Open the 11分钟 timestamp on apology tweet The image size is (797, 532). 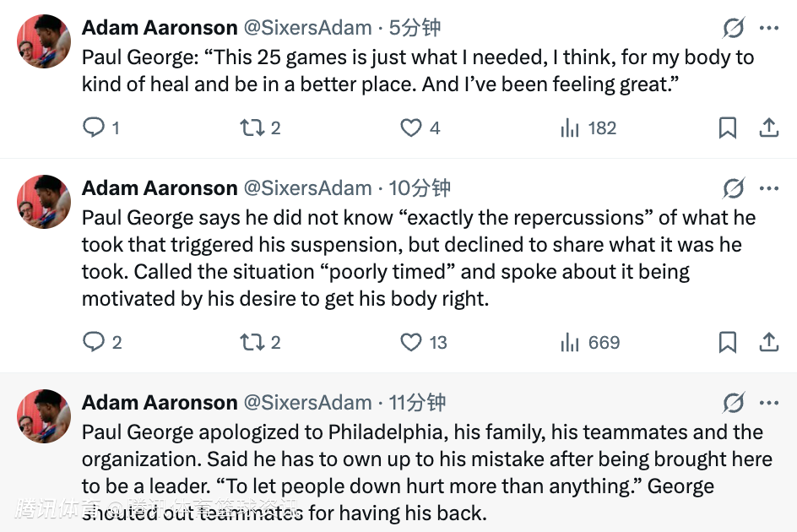point(417,402)
